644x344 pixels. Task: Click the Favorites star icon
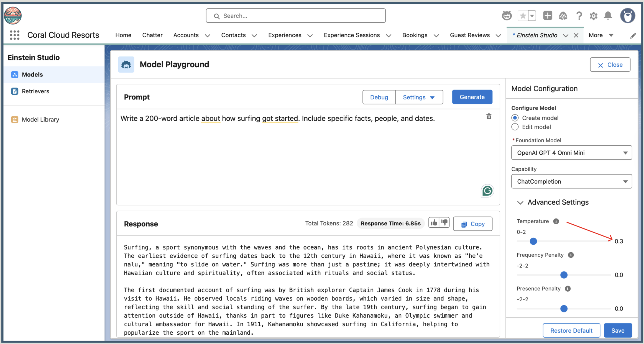point(523,16)
